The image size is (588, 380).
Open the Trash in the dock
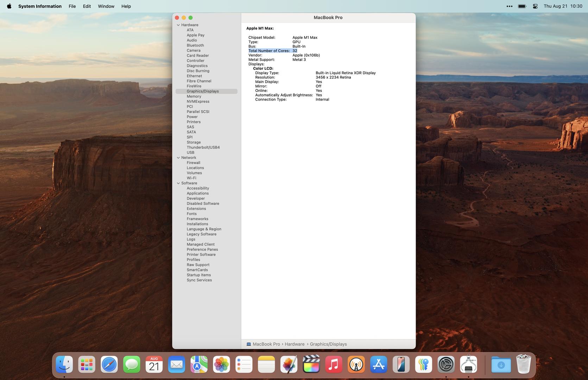tap(524, 365)
